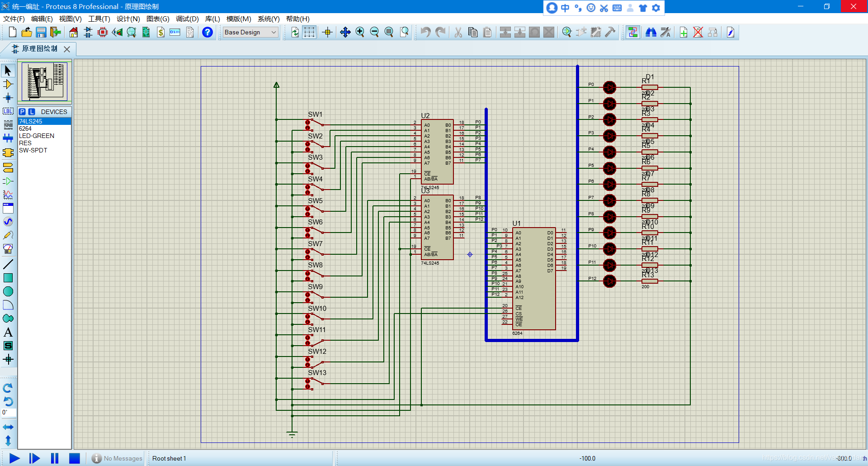
Task: Open the 视图(V) menu
Action: [70, 19]
